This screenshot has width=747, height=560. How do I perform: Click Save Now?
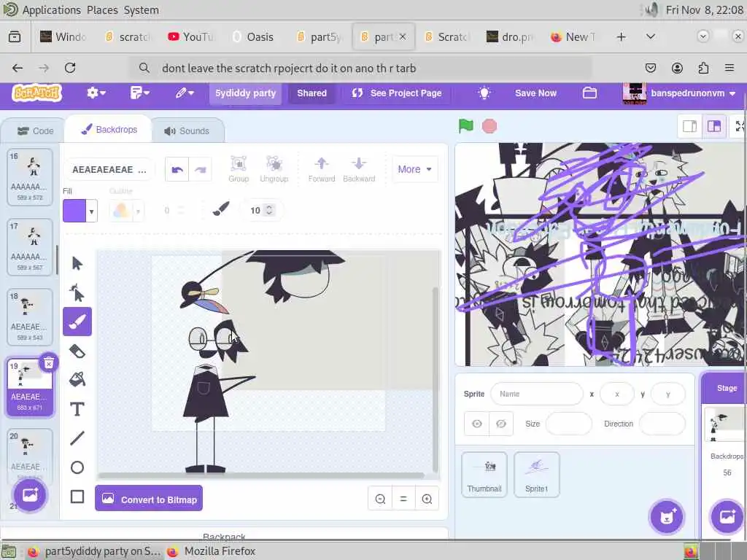tap(535, 93)
